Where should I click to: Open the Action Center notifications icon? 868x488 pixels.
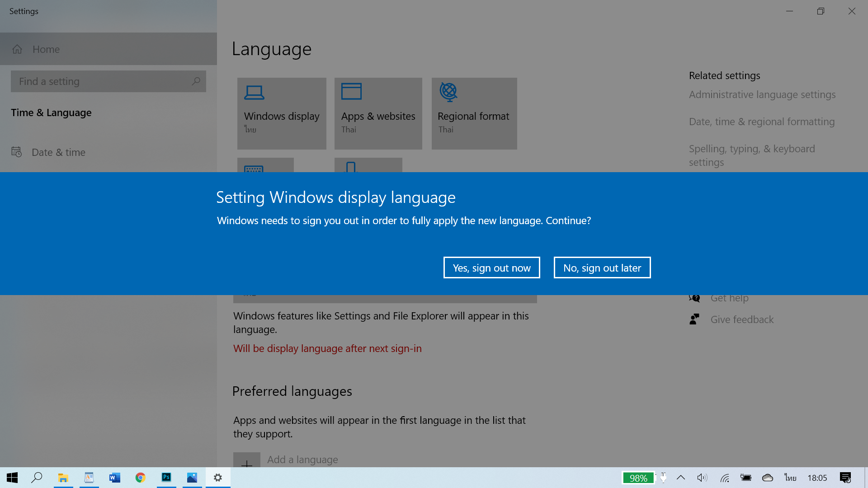845,478
